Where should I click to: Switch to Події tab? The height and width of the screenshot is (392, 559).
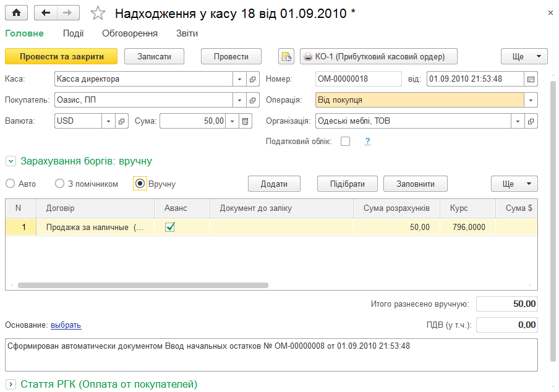coord(73,33)
